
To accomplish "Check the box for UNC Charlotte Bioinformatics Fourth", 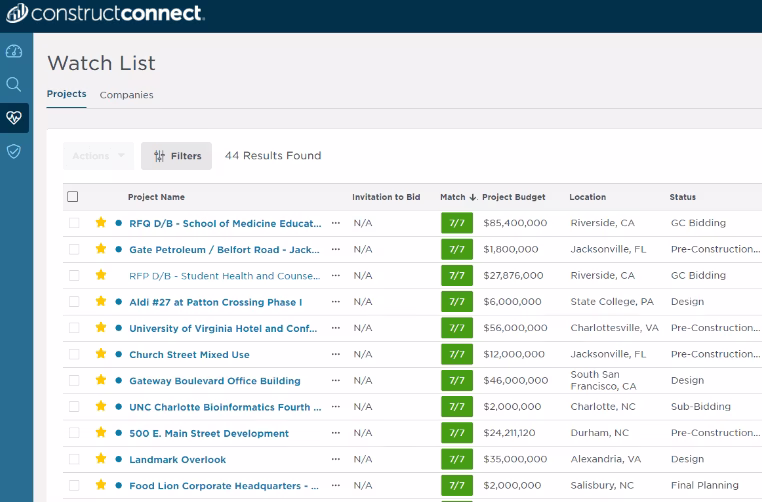I will click(74, 407).
